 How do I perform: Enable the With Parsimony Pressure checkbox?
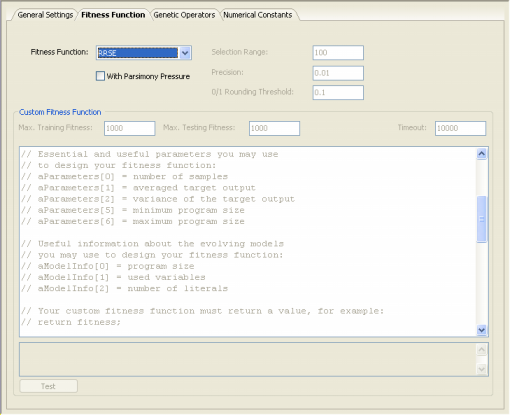[x=100, y=76]
